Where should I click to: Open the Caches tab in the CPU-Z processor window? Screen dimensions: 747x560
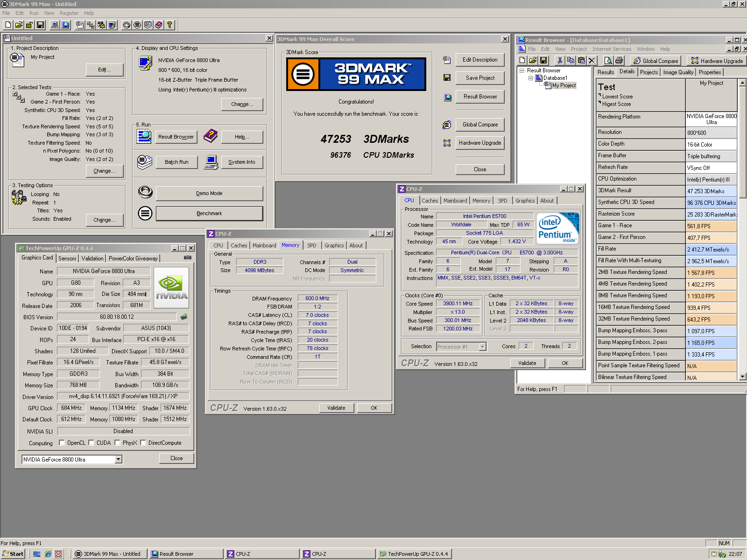[430, 201]
